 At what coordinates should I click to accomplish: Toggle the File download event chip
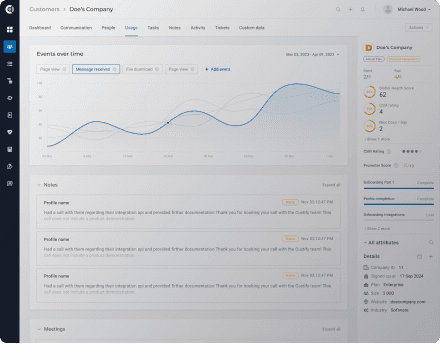(x=142, y=69)
